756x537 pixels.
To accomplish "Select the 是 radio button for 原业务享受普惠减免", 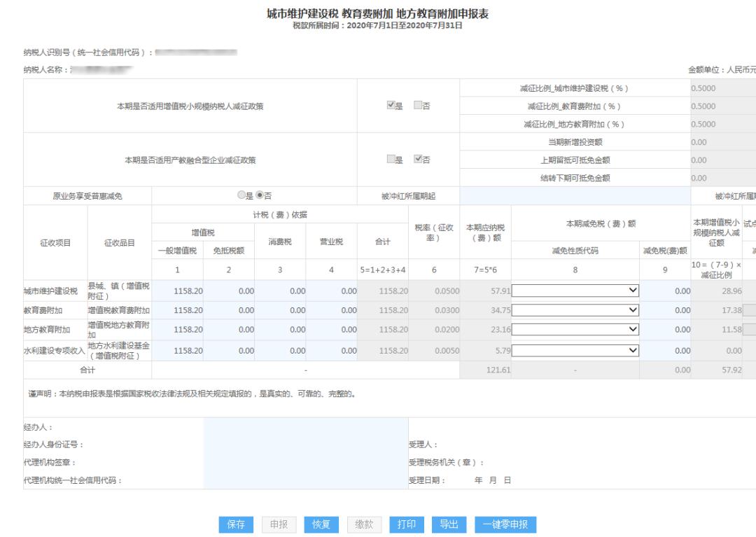I will click(240, 195).
